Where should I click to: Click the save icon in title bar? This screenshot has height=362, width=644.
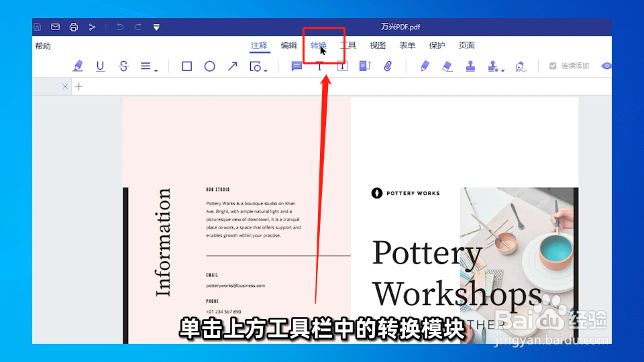click(x=38, y=27)
